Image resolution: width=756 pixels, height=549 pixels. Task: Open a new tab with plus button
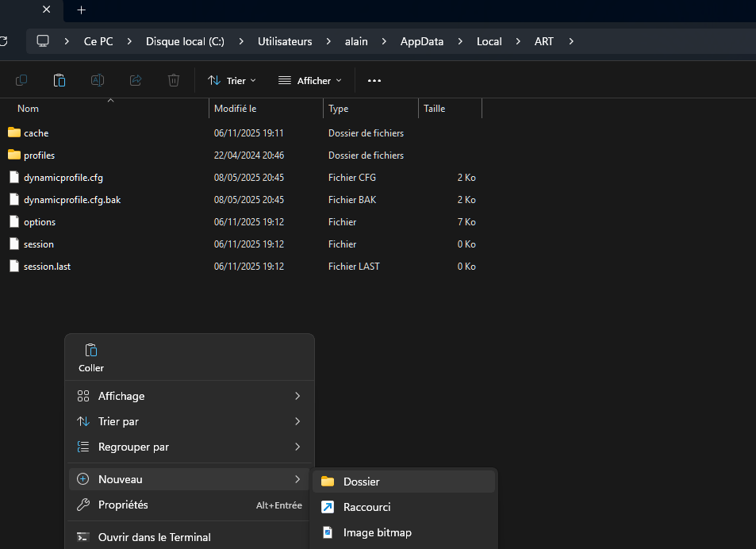click(81, 10)
